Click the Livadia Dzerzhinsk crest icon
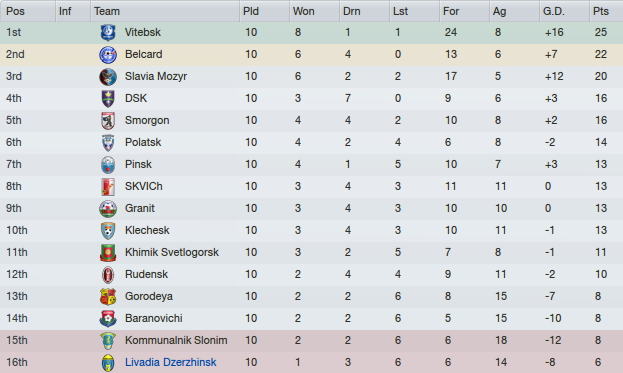The image size is (623, 373). 108,363
